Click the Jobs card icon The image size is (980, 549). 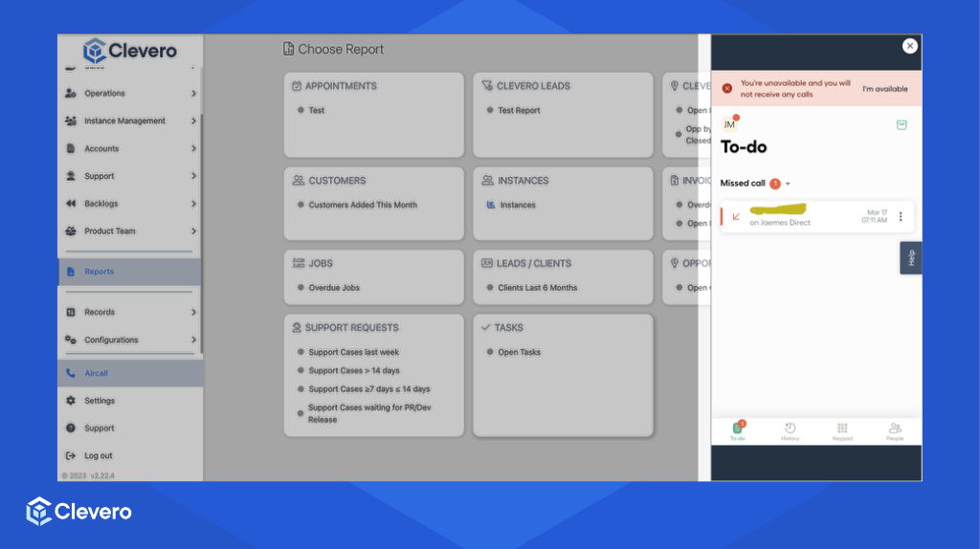tap(299, 263)
